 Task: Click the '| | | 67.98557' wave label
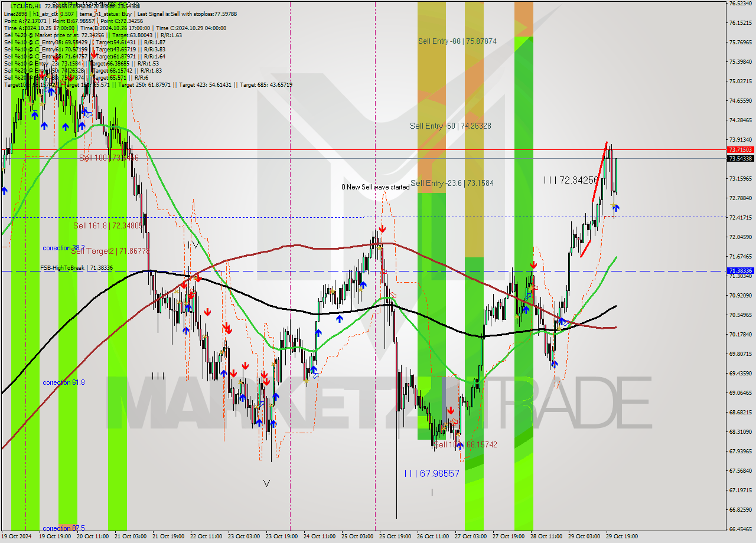(432, 473)
